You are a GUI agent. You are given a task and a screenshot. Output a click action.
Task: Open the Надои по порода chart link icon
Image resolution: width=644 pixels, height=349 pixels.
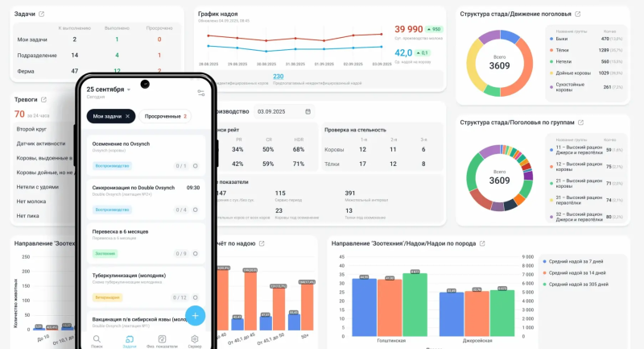coord(481,243)
